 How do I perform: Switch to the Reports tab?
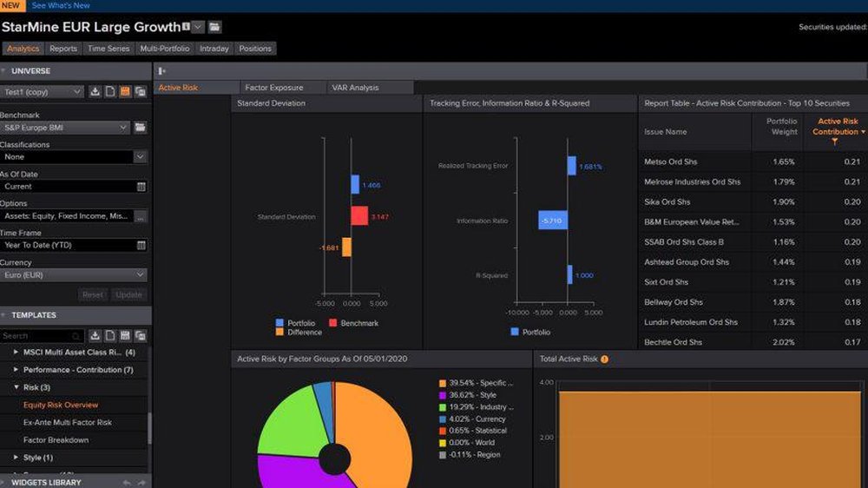coord(63,49)
